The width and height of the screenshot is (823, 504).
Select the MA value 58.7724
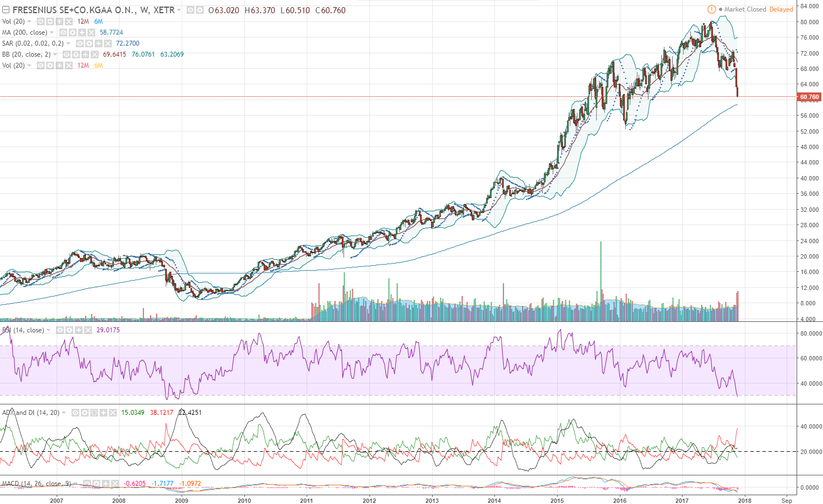click(x=111, y=32)
